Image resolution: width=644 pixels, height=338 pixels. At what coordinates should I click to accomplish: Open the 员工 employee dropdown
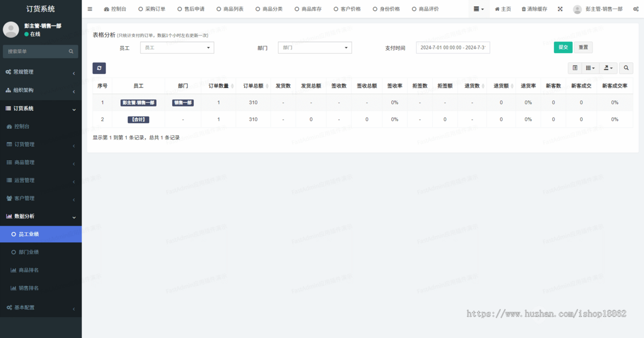coord(177,47)
